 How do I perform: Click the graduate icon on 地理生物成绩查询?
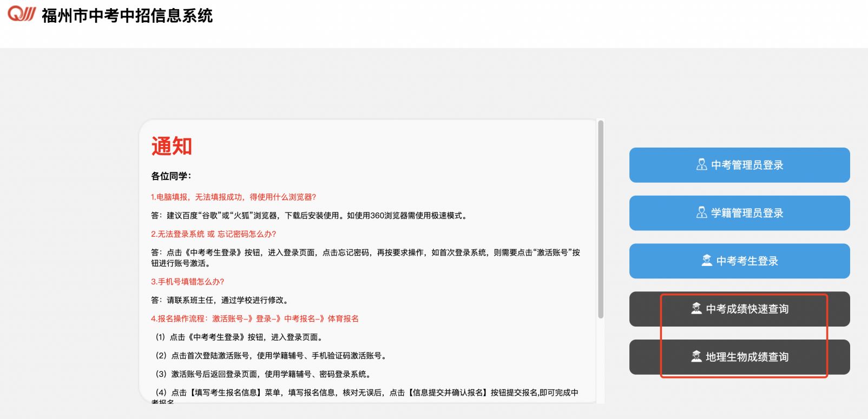[x=696, y=357]
